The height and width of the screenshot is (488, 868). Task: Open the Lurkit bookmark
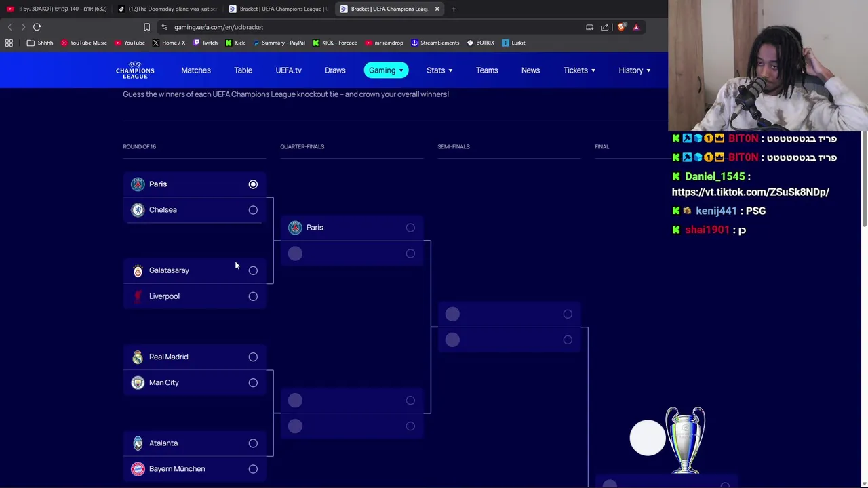pyautogui.click(x=513, y=43)
